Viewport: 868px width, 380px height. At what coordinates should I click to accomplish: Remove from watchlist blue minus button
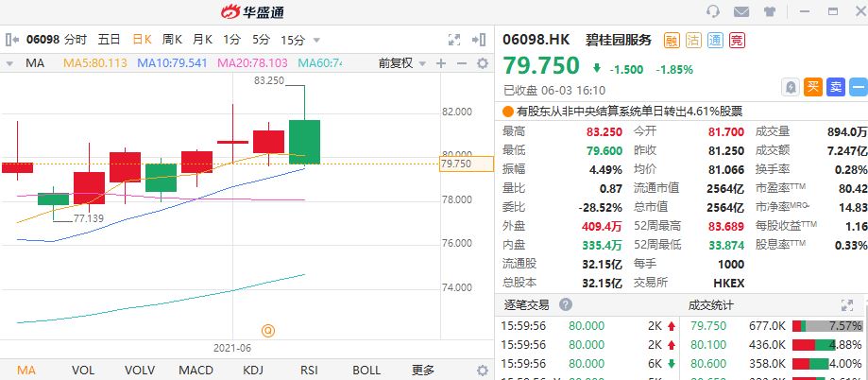pos(859,87)
